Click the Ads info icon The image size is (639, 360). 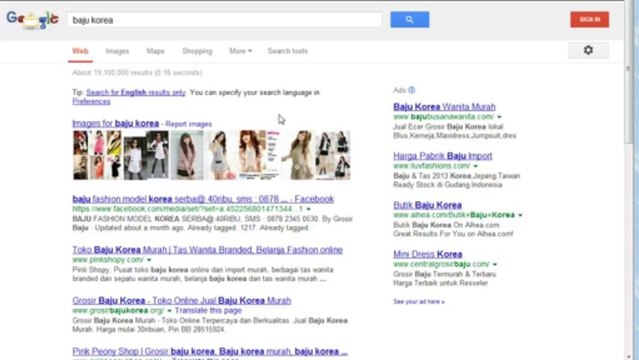412,90
